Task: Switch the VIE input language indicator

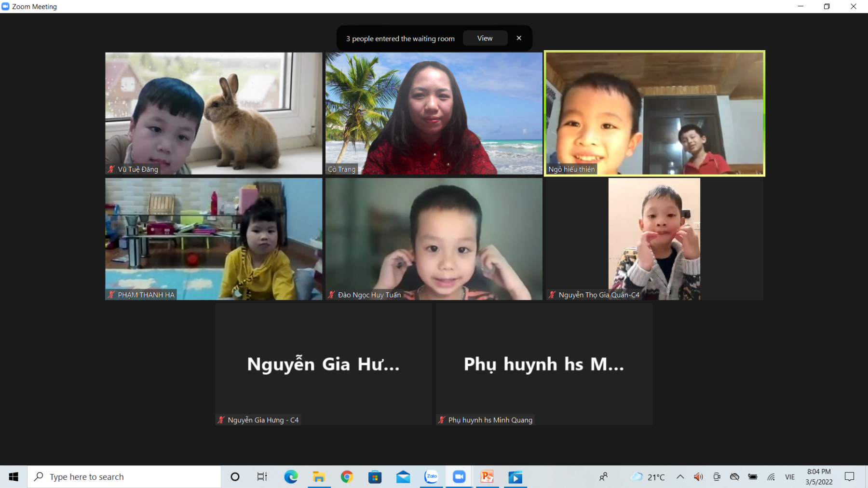Action: pos(789,477)
